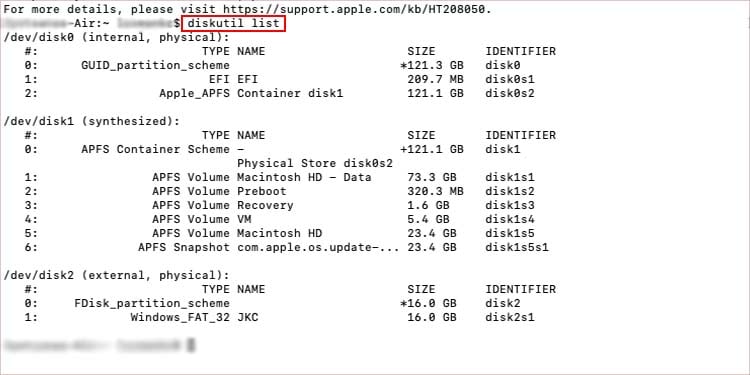Screen dimensions: 750x375
Task: Click the Preboot volume name
Action: [262, 191]
